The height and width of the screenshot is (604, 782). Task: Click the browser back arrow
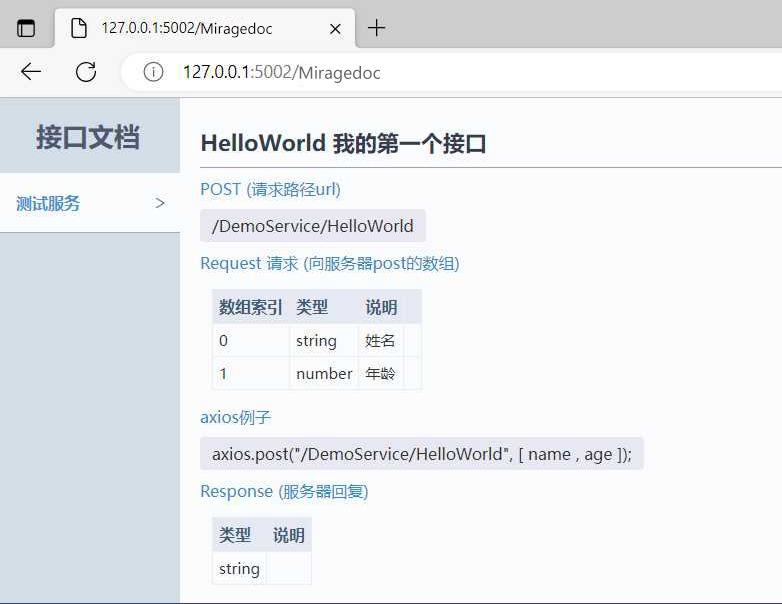point(31,72)
